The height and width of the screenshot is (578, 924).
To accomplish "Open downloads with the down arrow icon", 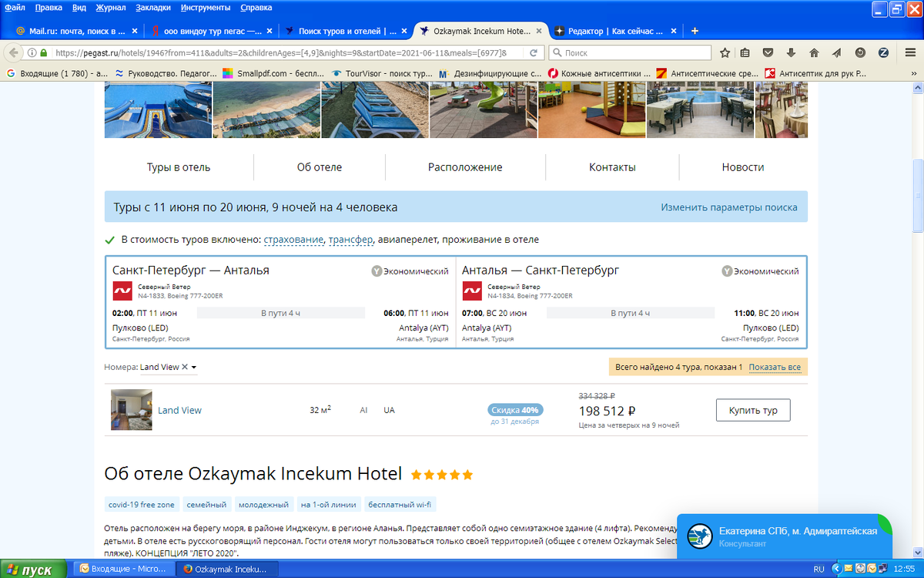I will pyautogui.click(x=791, y=53).
